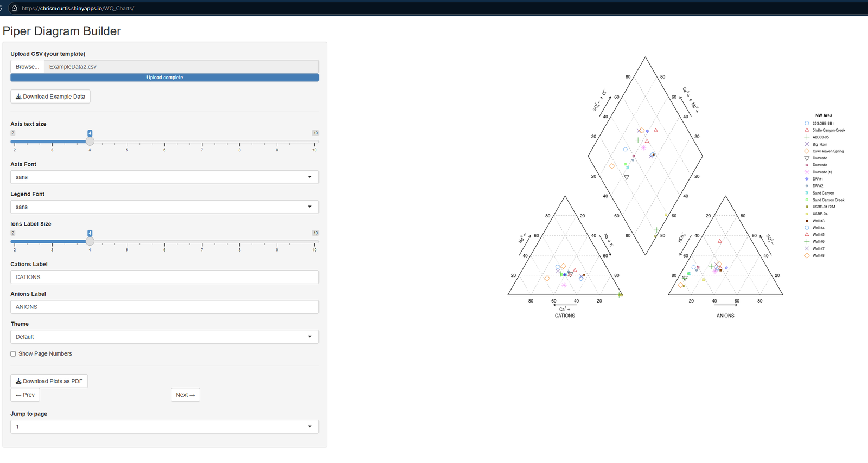Screen dimensions: 868x463
Task: Click the Piper Diagram Builder heading
Action: (x=62, y=31)
